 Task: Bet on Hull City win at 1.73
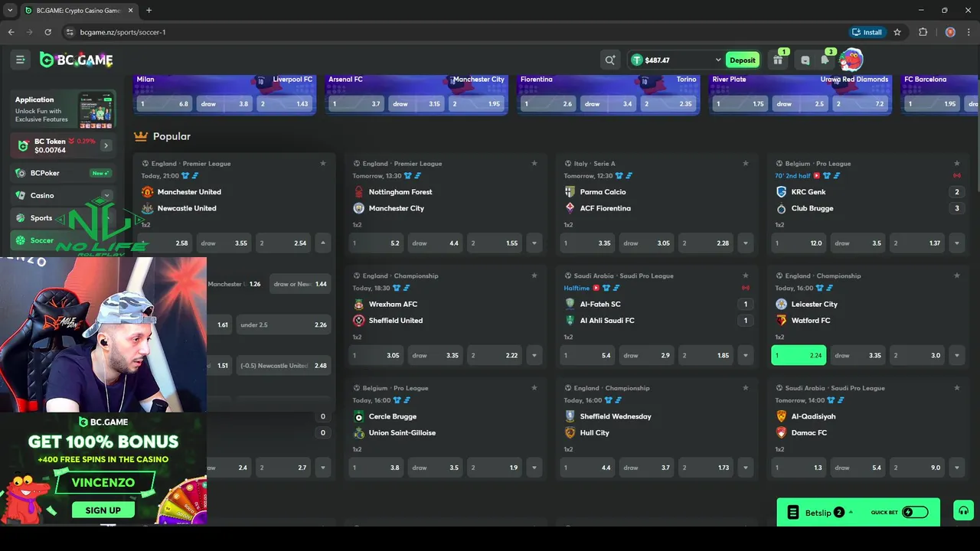click(x=707, y=468)
